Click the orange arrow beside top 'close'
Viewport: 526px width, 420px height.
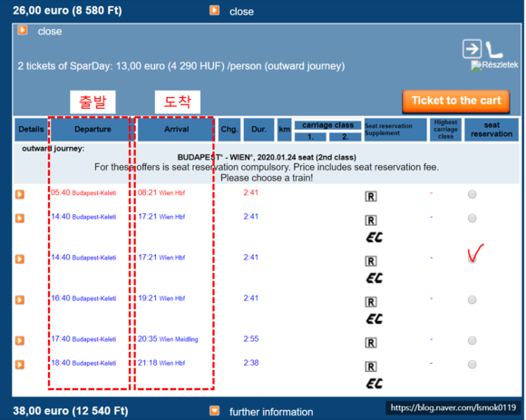tap(215, 10)
